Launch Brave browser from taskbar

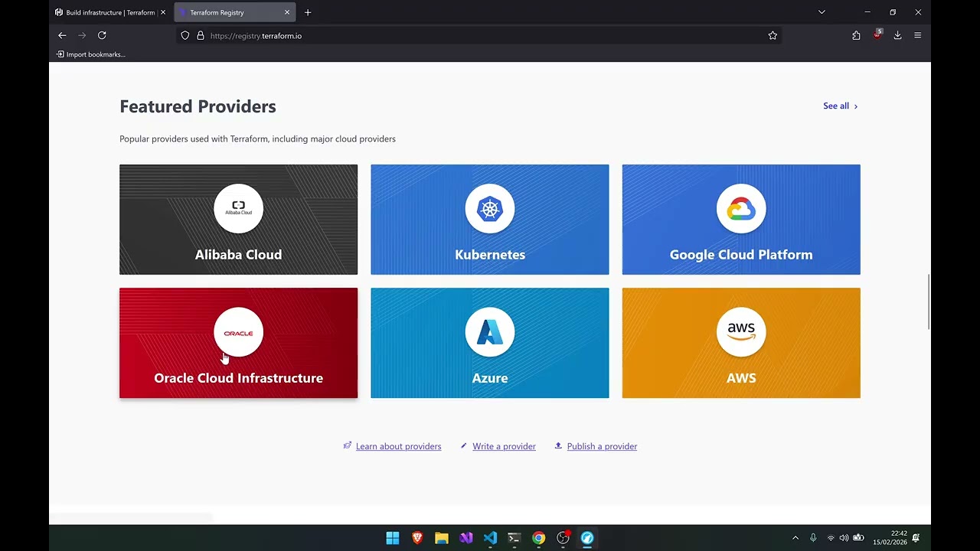[x=417, y=538]
